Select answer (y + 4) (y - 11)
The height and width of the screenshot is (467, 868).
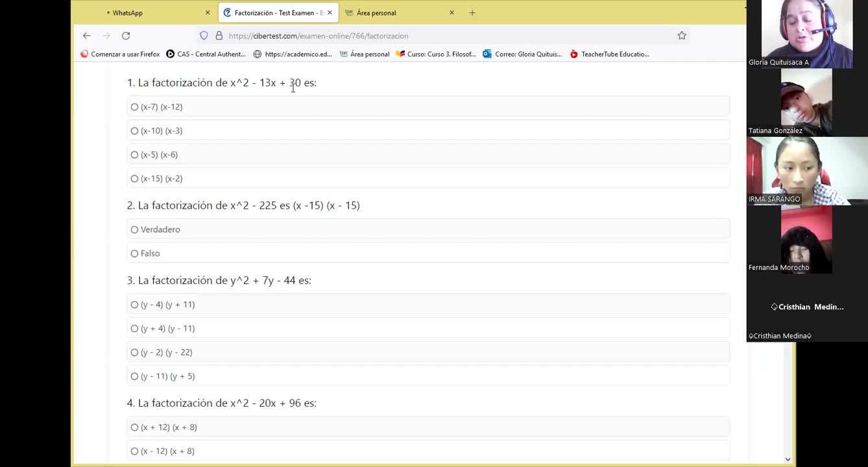pyautogui.click(x=428, y=329)
